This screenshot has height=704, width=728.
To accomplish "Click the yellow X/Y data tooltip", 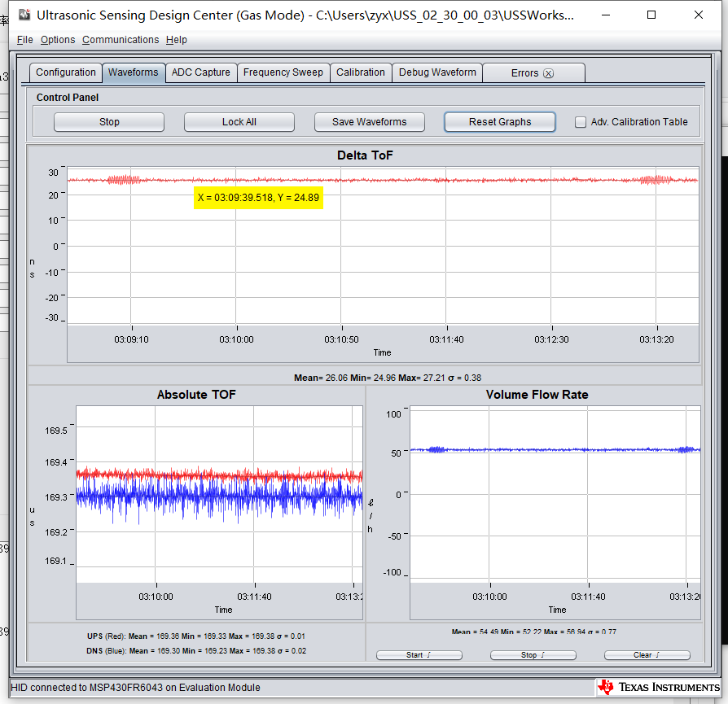I will click(259, 198).
